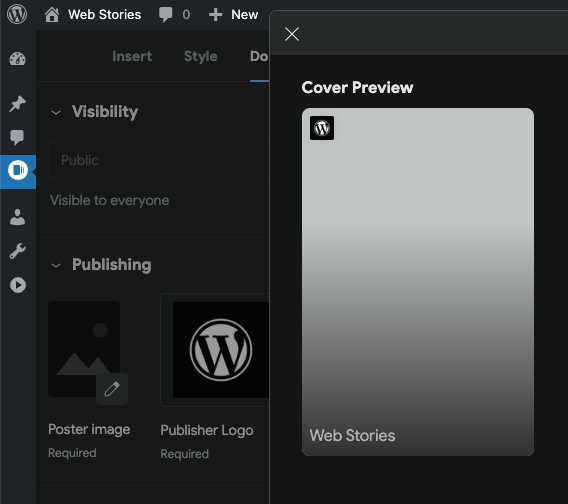Click the Visibility section heading
Viewport: 568px width, 504px height.
[105, 112]
